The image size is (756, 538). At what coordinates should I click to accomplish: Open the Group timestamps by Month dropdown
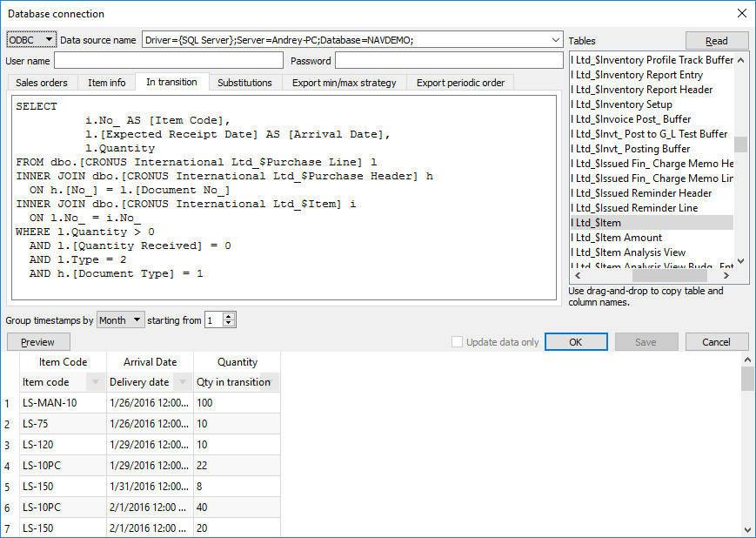click(120, 320)
